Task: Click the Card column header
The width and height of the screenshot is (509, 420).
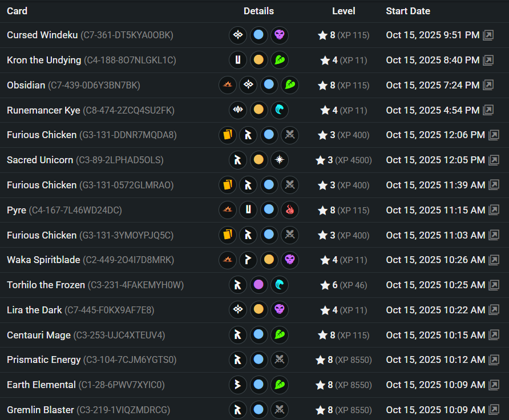Action: 17,11
